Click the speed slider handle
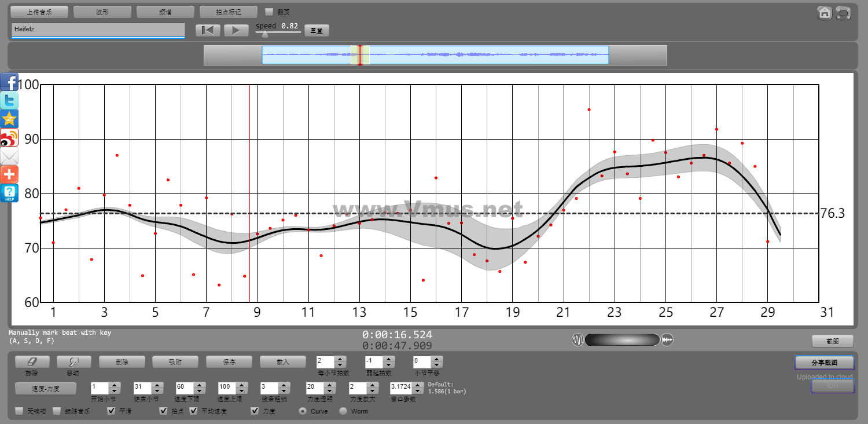 point(265,34)
